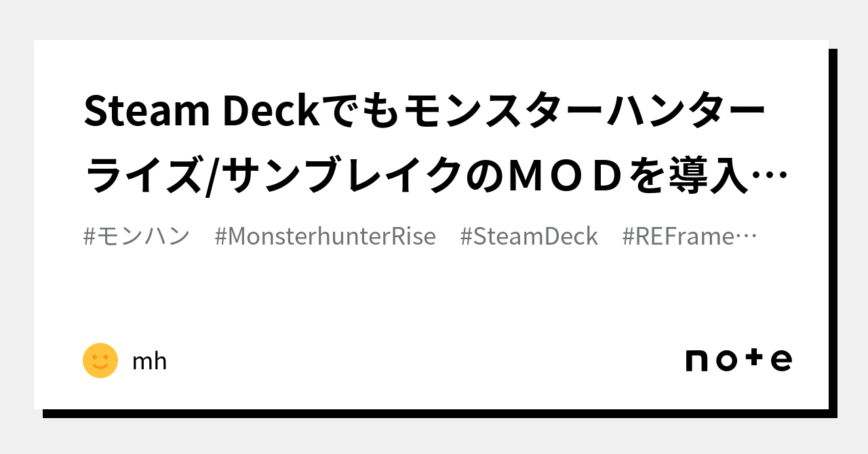
Task: Click the yellow smiley avatar icon
Action: point(100,360)
